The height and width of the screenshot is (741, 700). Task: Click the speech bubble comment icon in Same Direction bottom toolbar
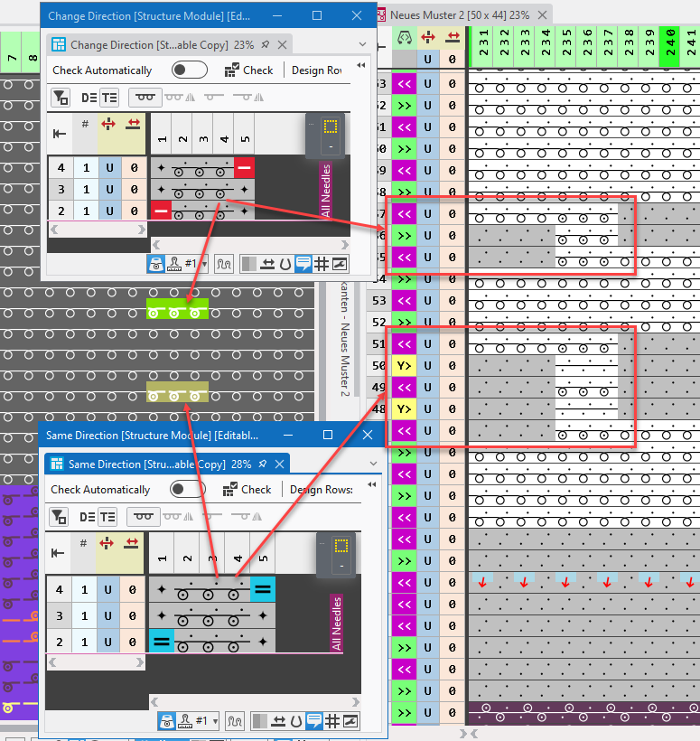pyautogui.click(x=313, y=721)
